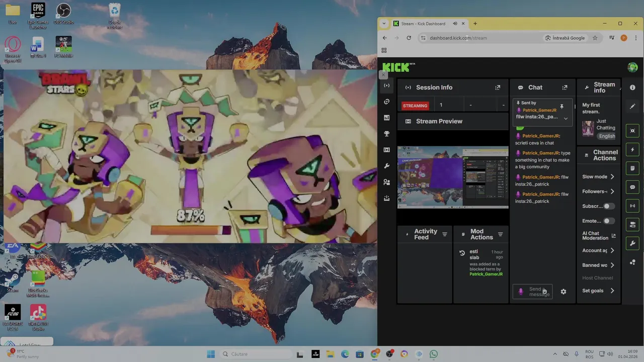Image resolution: width=644 pixels, height=362 pixels.
Task: Open OBS Studio desktop shortcut
Action: coord(63,14)
